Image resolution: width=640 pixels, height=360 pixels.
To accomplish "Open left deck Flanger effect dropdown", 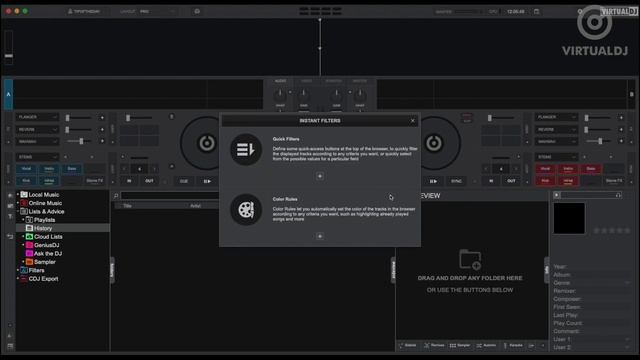I will [37, 117].
